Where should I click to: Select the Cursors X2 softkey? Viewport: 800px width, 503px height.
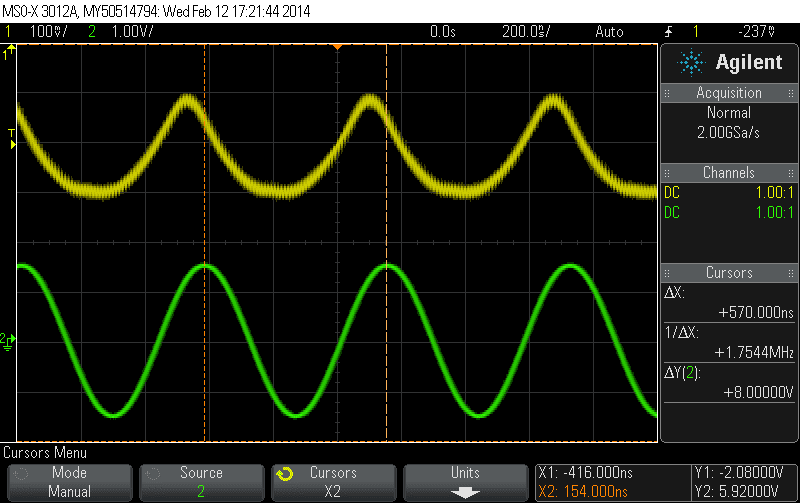333,482
